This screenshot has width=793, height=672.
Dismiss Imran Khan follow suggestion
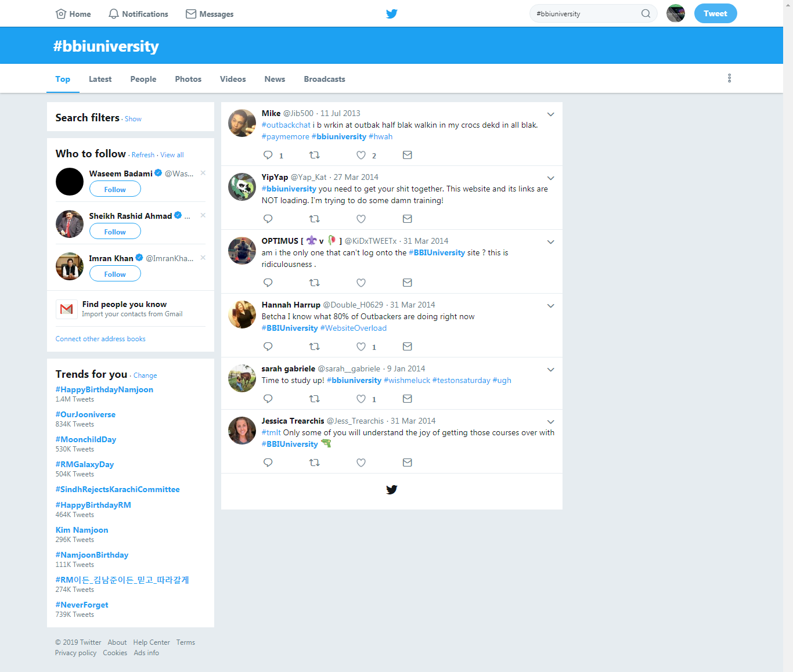click(x=203, y=258)
